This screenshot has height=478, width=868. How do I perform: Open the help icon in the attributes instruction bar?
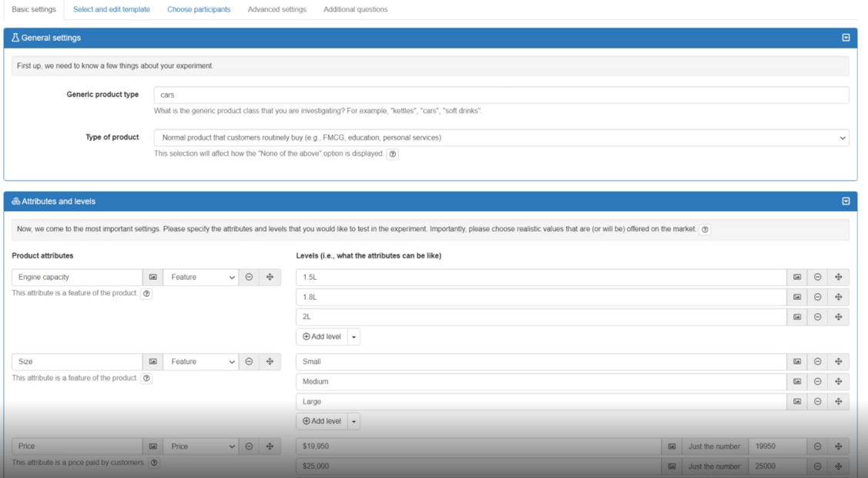tap(705, 228)
